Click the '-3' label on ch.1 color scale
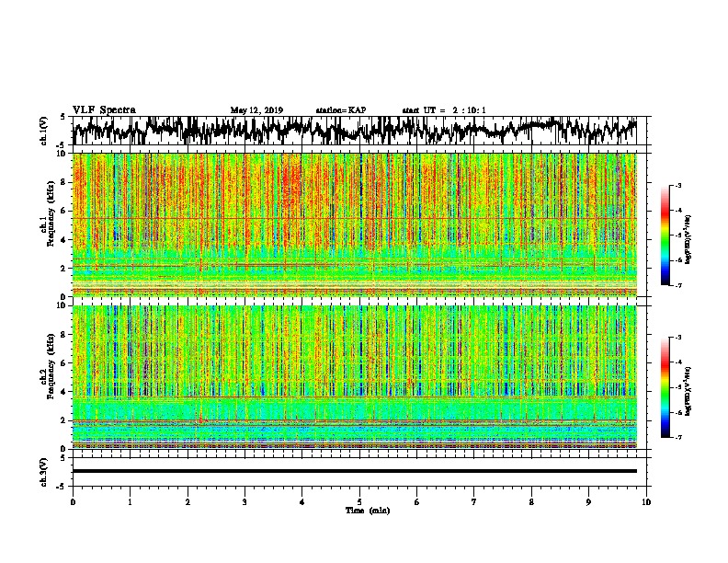Viewport: 728px width, 563px height. click(678, 186)
